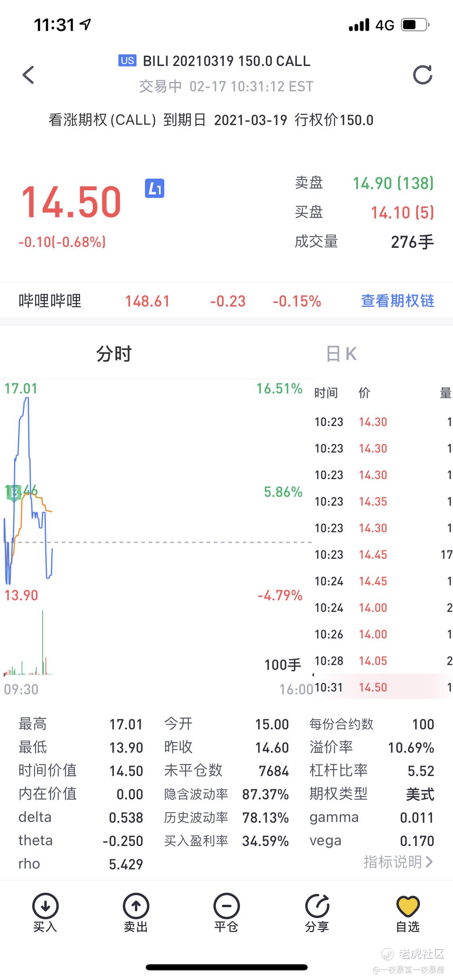Open 查看期权链 option chain link
This screenshot has width=453, height=980.
(397, 301)
